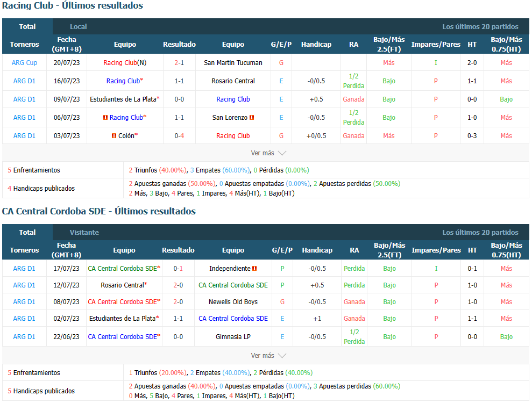
Task: Select the Total tab in Central Cordoba table
Action: [x=27, y=232]
